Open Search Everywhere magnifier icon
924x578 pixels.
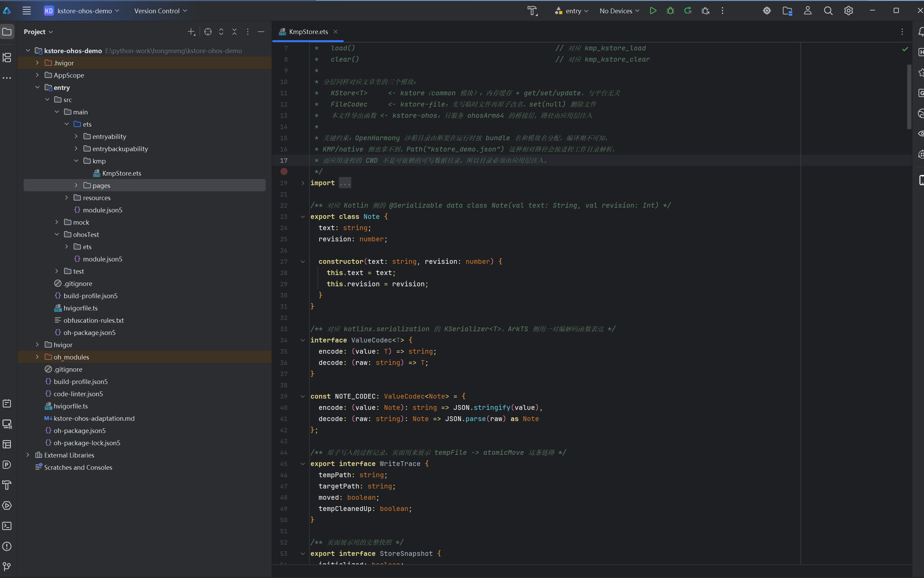click(828, 11)
